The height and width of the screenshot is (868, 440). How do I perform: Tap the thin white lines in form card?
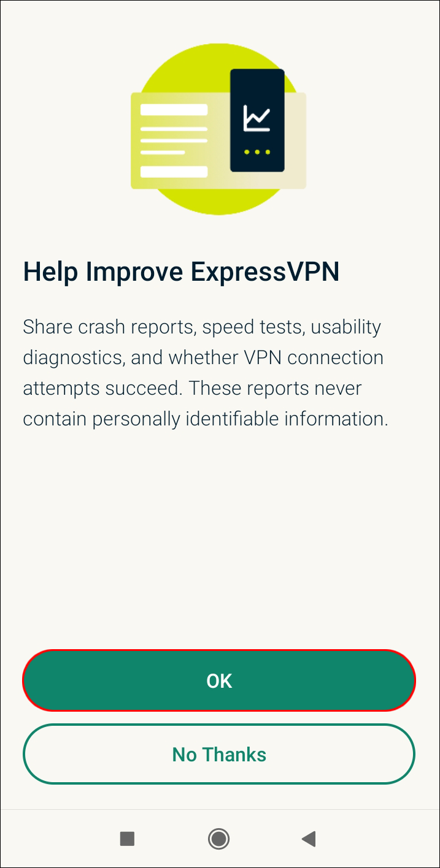[174, 141]
